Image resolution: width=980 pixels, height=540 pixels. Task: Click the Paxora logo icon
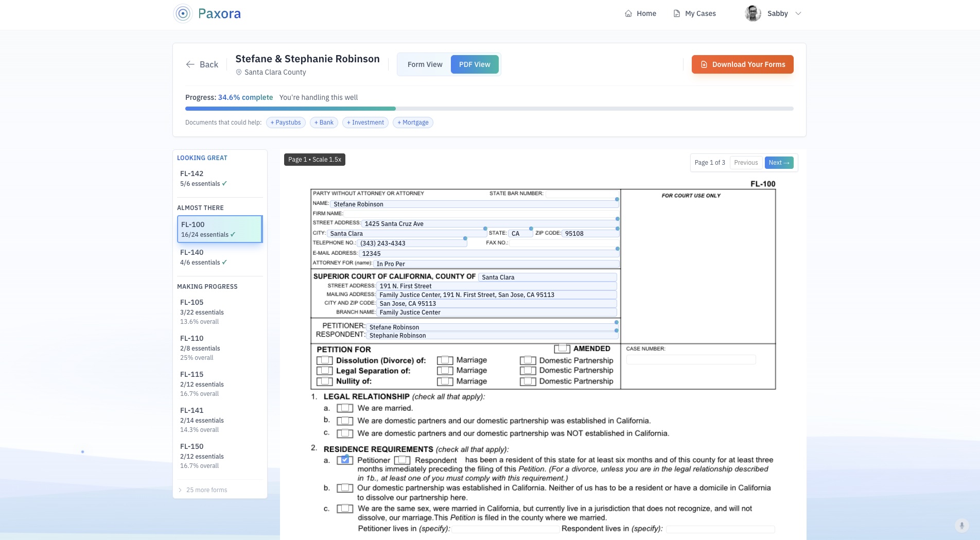tap(183, 14)
